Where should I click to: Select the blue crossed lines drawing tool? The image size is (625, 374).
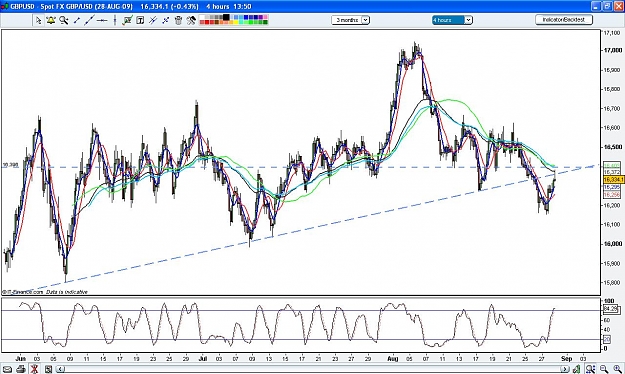point(166,20)
